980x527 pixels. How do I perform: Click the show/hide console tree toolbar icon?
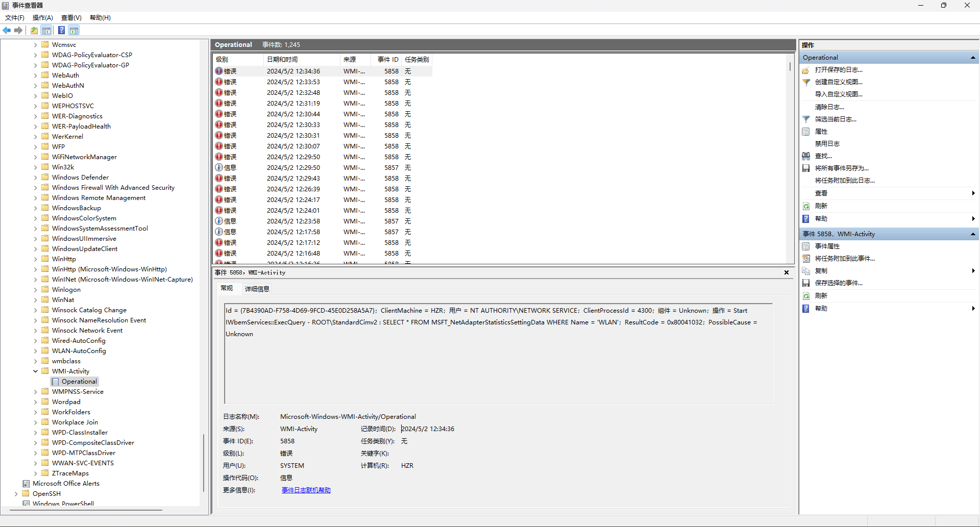point(46,30)
